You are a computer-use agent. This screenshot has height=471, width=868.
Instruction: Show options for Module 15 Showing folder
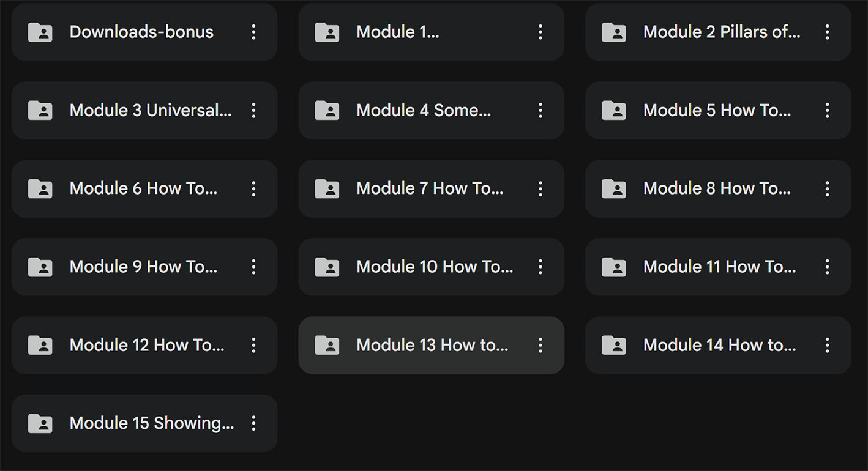253,424
